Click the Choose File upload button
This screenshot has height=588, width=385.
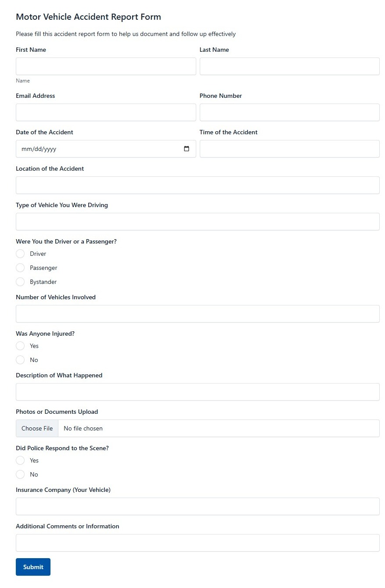click(x=37, y=428)
